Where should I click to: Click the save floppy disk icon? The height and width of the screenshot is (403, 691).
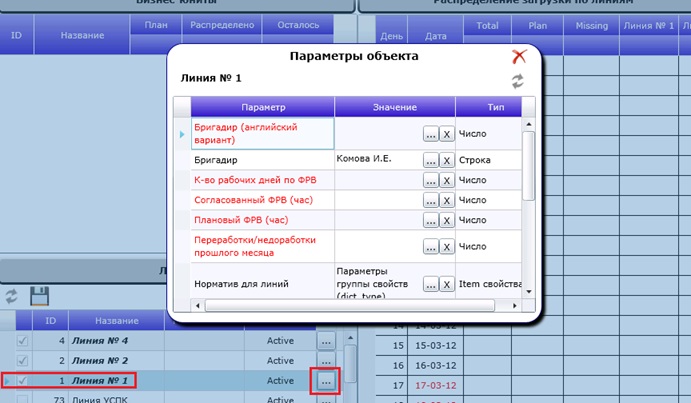point(40,296)
